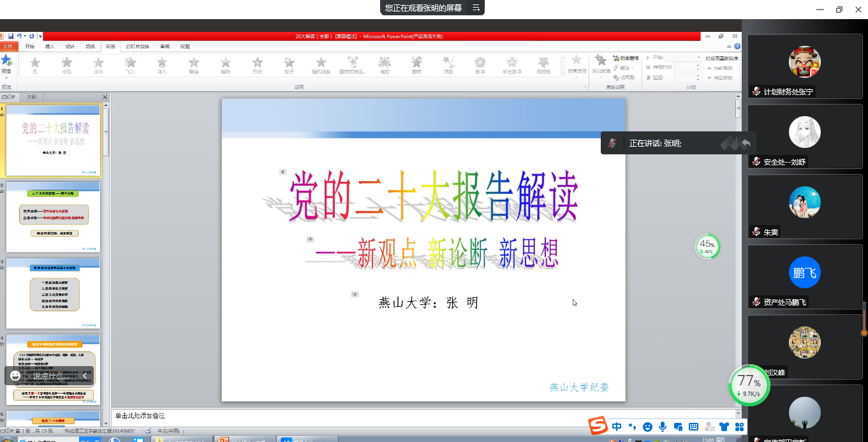Switch to the 幻灯片放映 slideshow tab
Screen dimensions: 868x442
[x=137, y=47]
